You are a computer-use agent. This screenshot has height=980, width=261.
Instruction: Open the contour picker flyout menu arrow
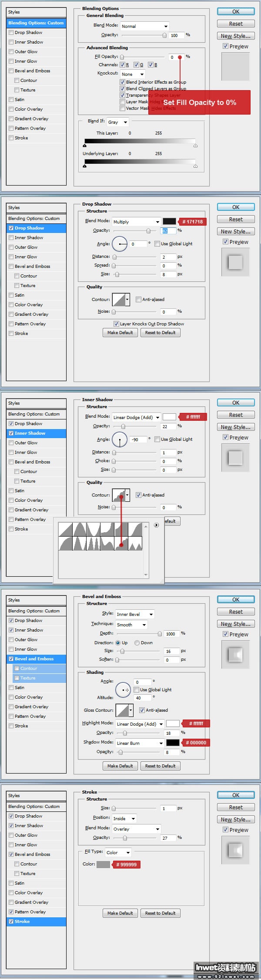coord(156,525)
